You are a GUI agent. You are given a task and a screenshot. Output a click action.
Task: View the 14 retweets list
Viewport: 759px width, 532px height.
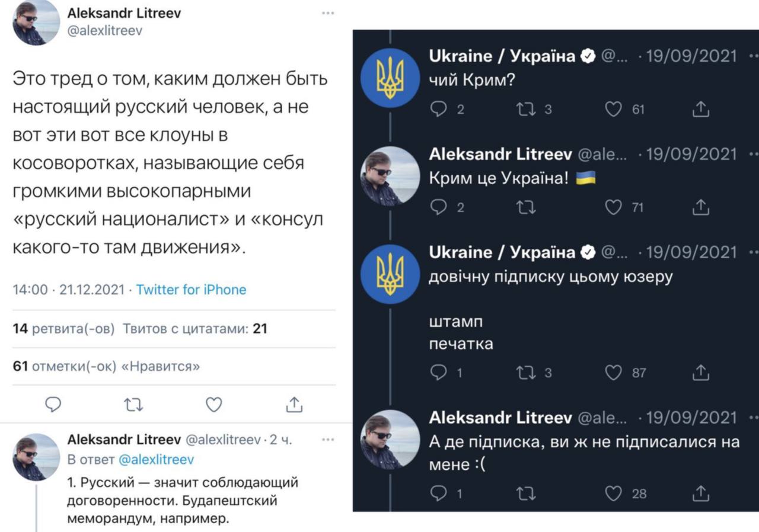(63, 328)
